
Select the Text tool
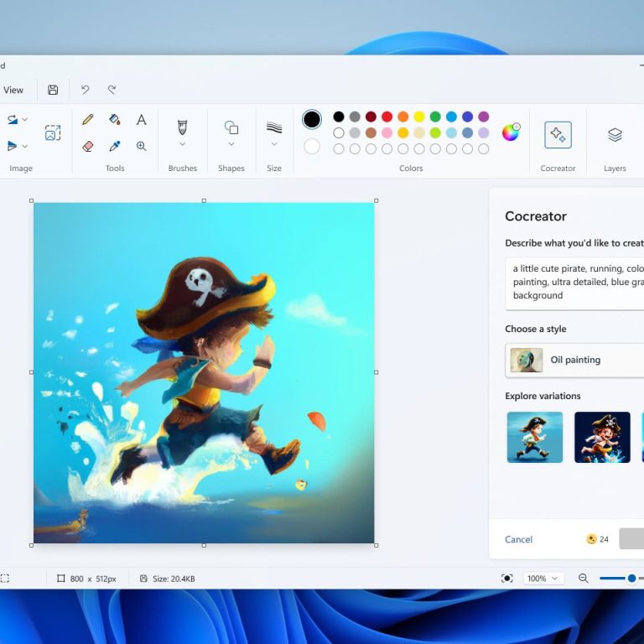point(141,120)
